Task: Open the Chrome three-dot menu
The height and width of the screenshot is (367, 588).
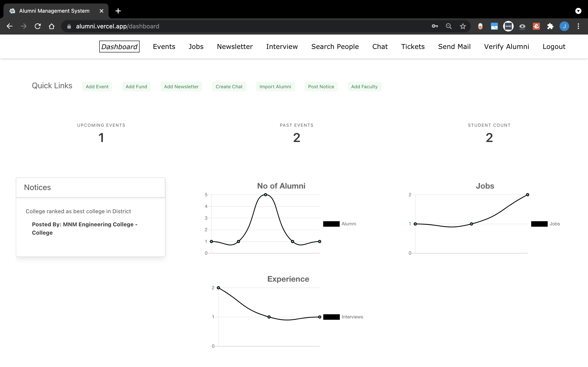Action: tap(578, 26)
